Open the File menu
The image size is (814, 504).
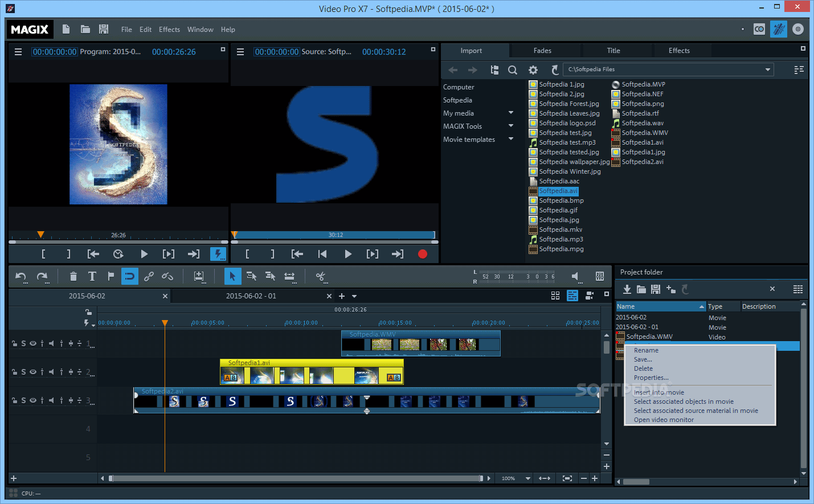[126, 30]
